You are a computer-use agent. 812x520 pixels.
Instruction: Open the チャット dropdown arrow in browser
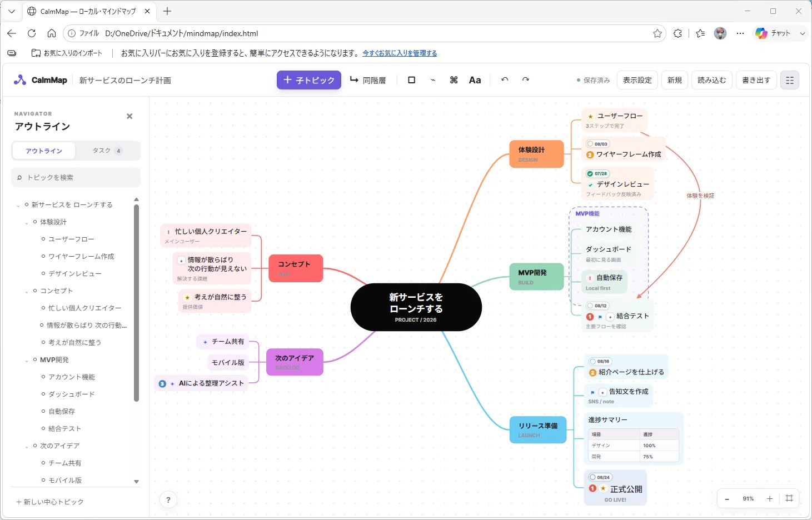802,33
